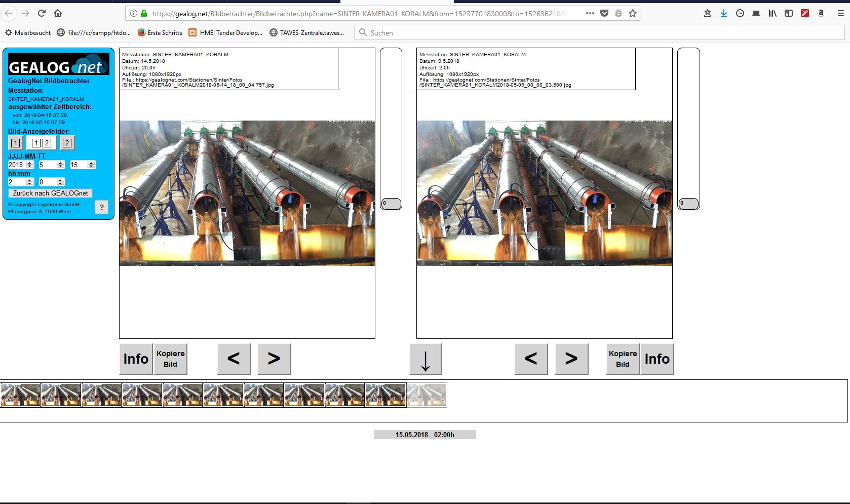Viewport: 850px width, 504px height.
Task: Open help with question mark button
Action: (102, 207)
